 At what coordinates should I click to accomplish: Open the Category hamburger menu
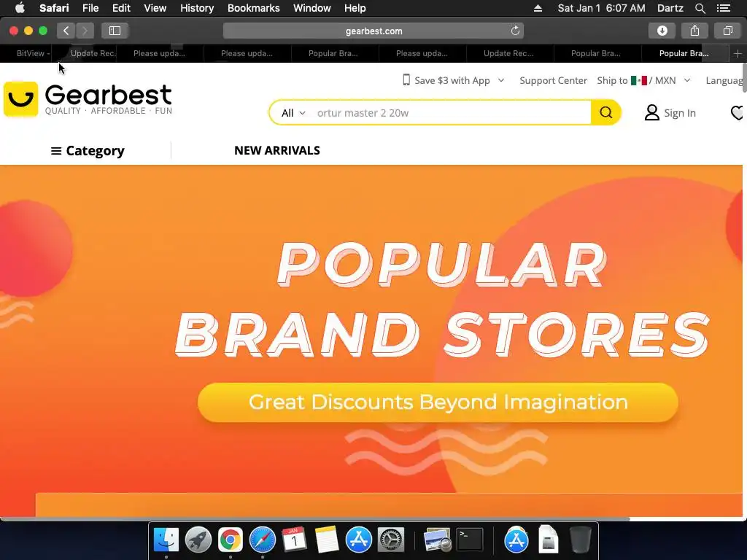coord(88,150)
